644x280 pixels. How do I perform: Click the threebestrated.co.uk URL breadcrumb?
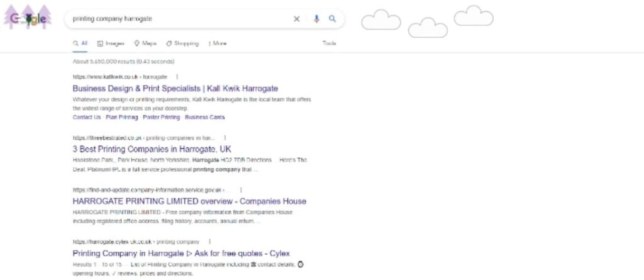144,138
